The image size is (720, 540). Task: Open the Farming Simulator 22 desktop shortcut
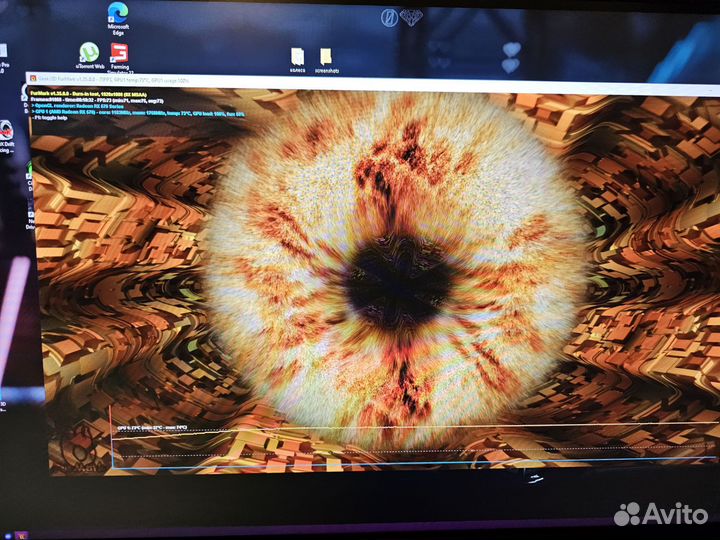tap(120, 59)
